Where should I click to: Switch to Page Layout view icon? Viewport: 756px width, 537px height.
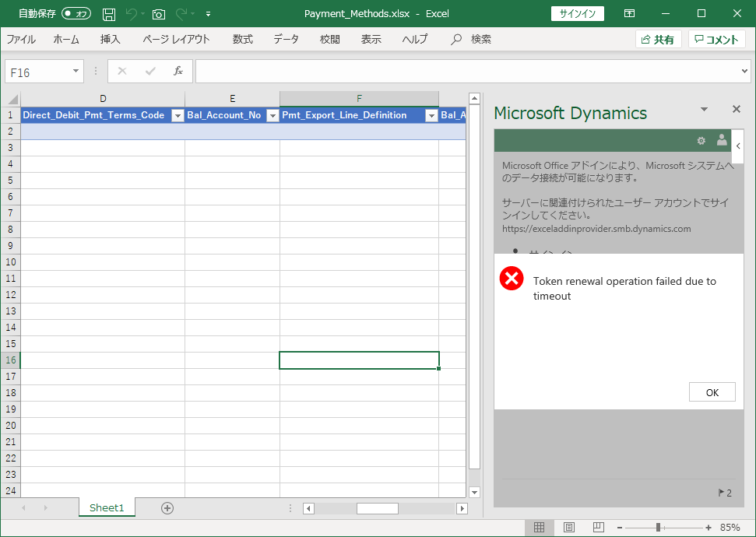click(x=569, y=528)
